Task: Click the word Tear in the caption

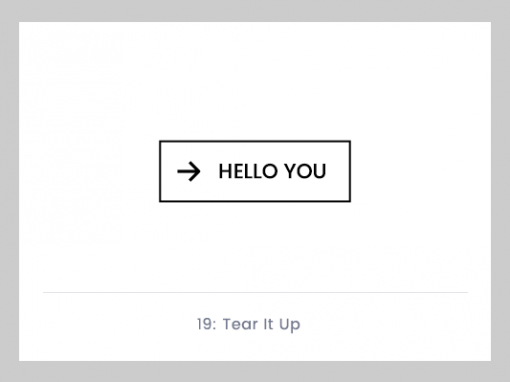Action: tap(240, 324)
